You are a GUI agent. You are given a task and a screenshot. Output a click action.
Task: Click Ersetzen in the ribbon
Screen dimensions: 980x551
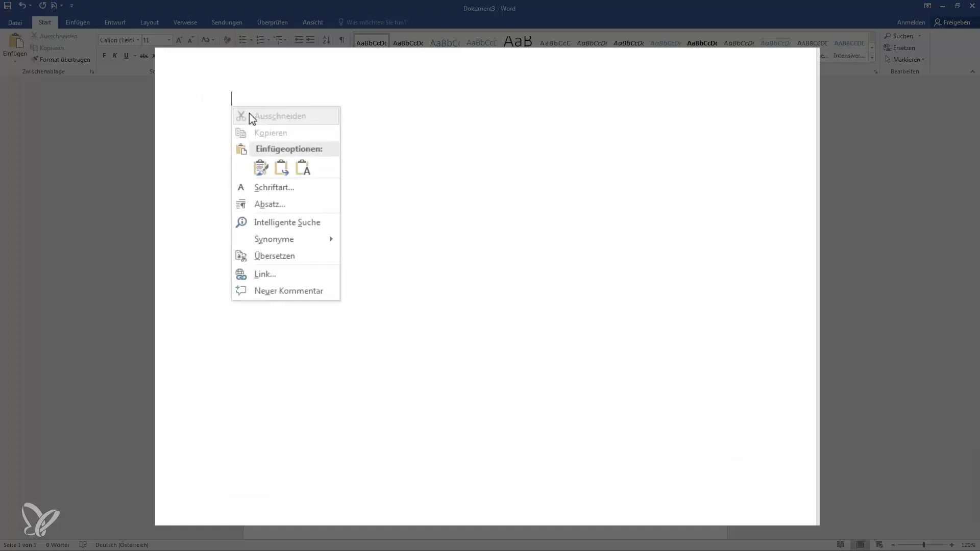[899, 48]
